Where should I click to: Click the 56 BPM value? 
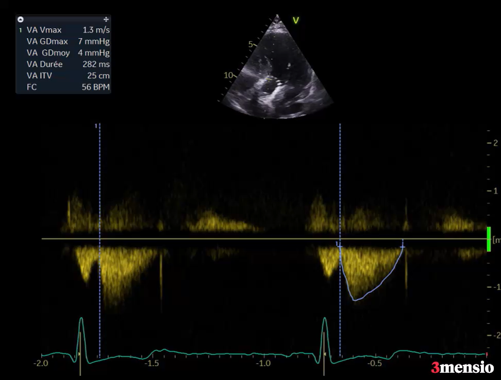96,87
